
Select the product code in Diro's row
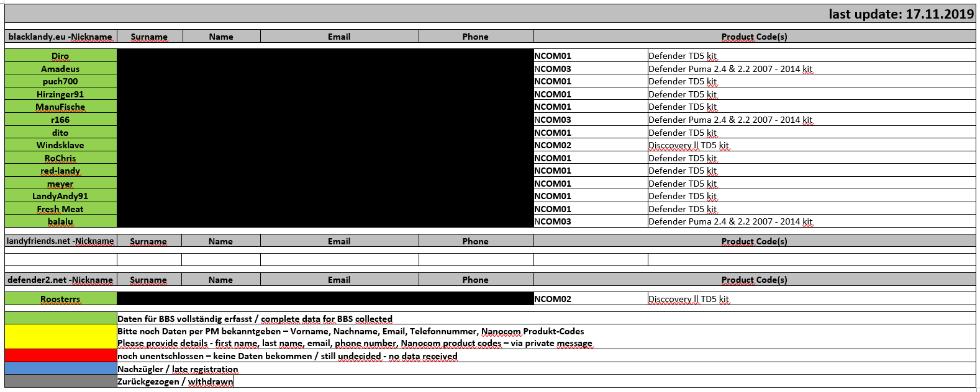click(553, 56)
